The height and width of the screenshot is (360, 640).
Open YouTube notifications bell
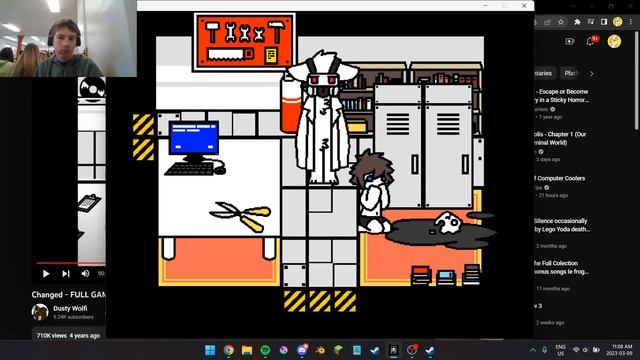[x=590, y=41]
